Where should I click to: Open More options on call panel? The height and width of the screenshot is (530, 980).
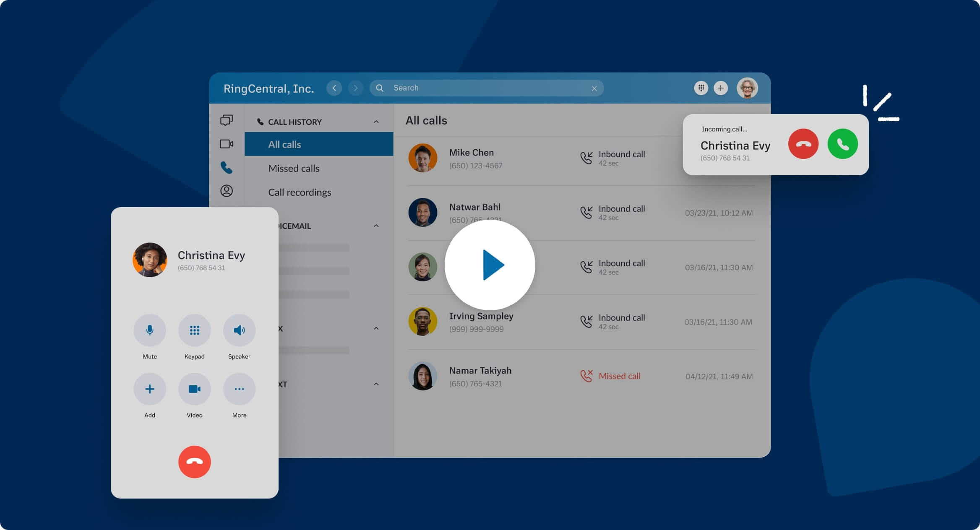239,389
